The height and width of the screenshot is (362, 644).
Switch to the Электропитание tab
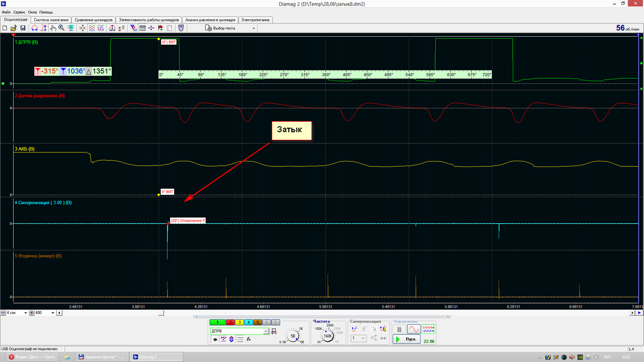[256, 20]
